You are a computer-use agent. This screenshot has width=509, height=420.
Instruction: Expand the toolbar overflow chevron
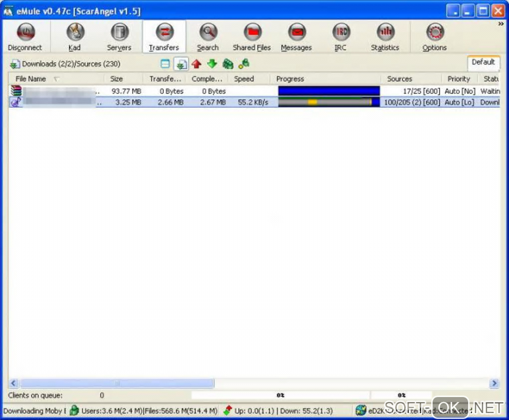(x=501, y=24)
